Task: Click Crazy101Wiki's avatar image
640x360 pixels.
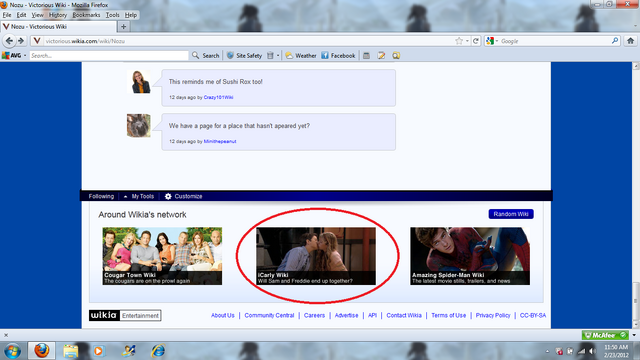Action: [139, 81]
